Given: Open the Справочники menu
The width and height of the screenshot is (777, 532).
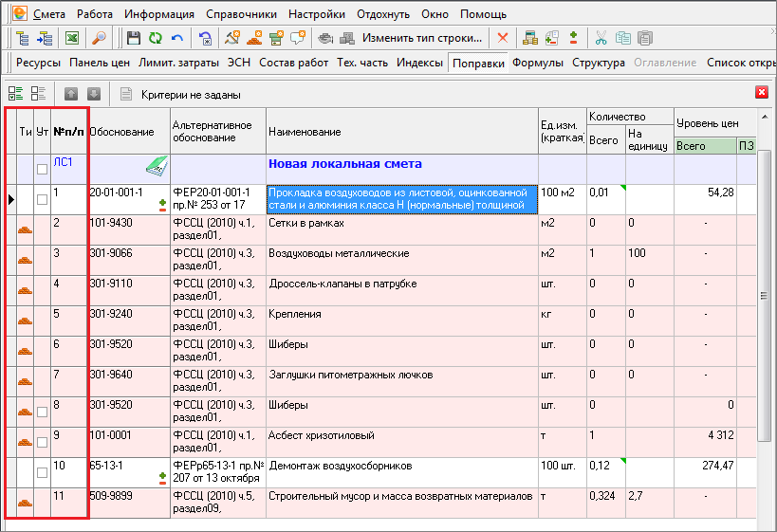Looking at the screenshot, I should click(241, 14).
